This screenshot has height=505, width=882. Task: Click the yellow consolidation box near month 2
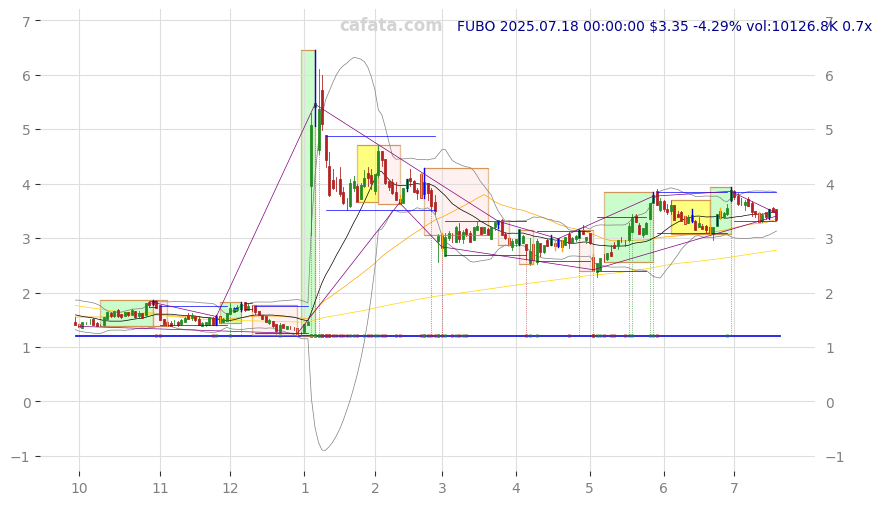[x=367, y=174]
